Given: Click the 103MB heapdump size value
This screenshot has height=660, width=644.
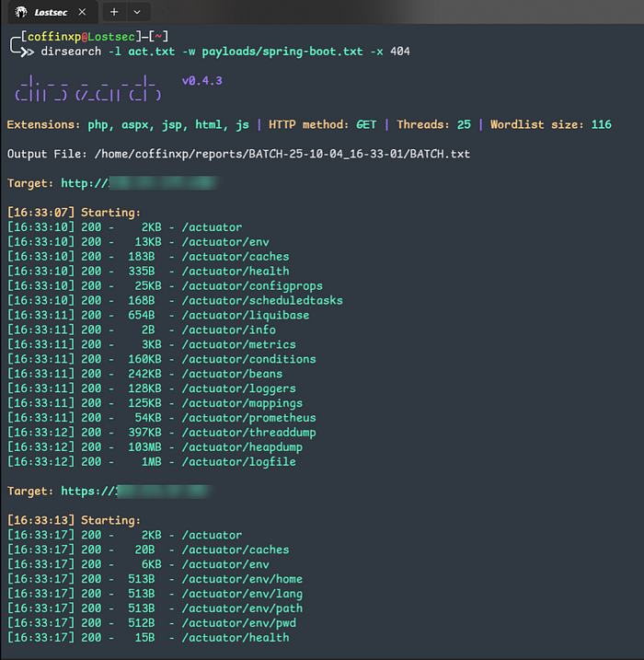Looking at the screenshot, I should [x=144, y=447].
